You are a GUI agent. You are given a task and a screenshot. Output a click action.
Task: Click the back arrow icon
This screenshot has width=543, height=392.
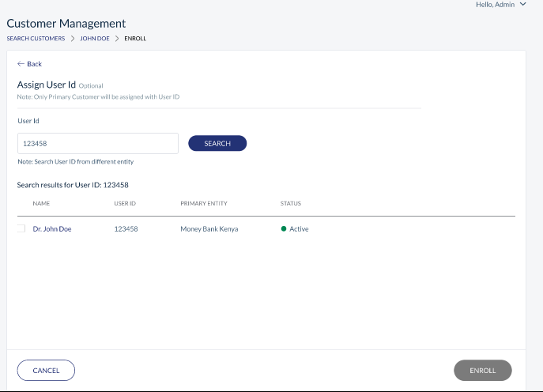(21, 64)
